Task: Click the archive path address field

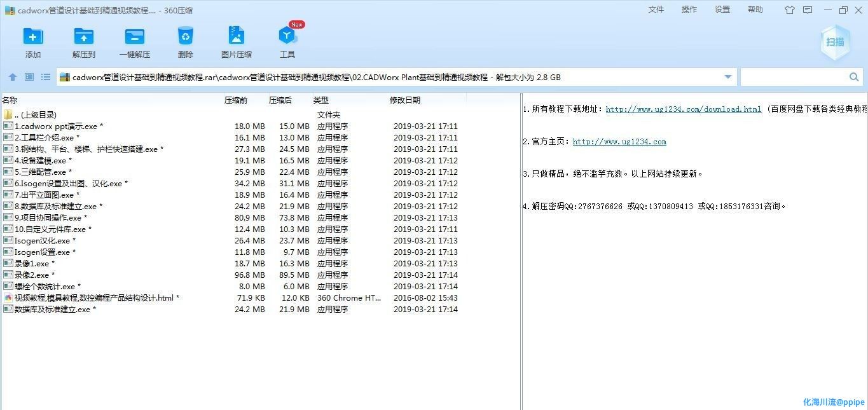Action: pyautogui.click(x=397, y=77)
